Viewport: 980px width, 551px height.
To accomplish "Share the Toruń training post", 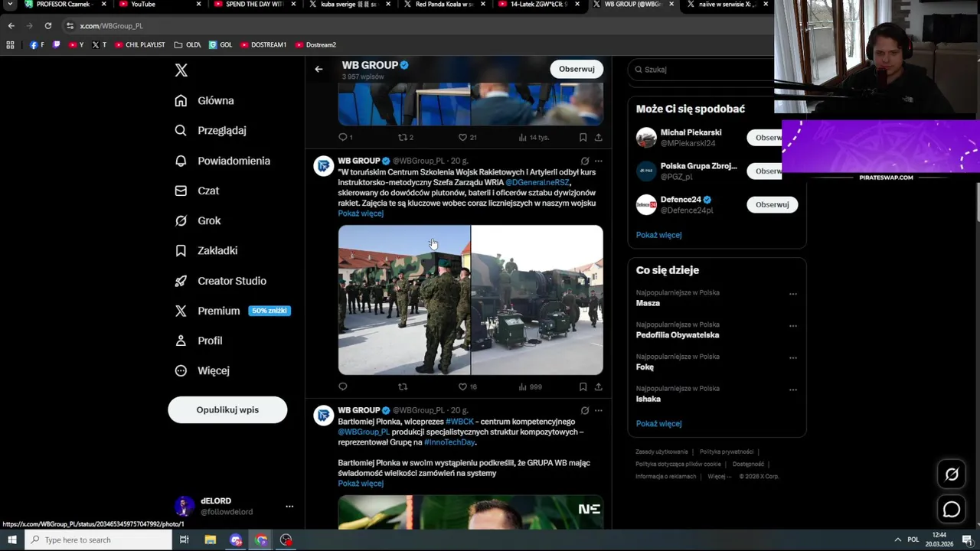I will coord(598,386).
